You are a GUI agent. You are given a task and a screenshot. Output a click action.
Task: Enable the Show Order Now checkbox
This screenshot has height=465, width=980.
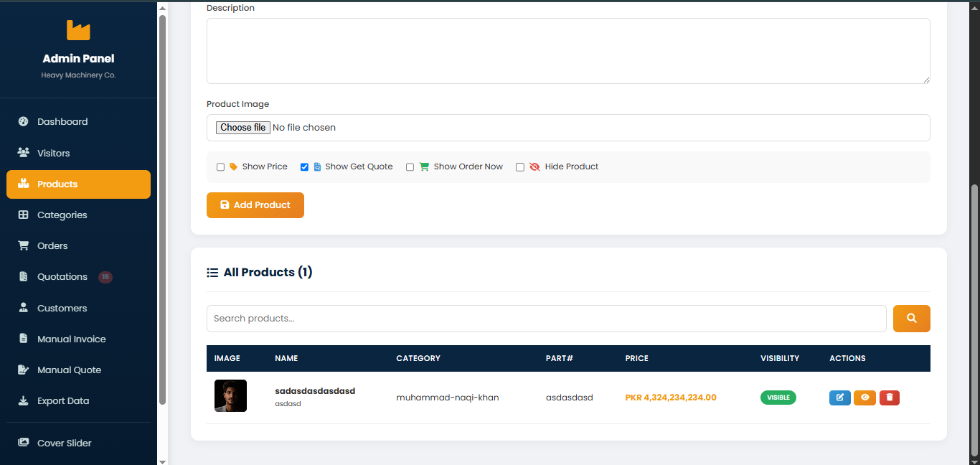(410, 167)
